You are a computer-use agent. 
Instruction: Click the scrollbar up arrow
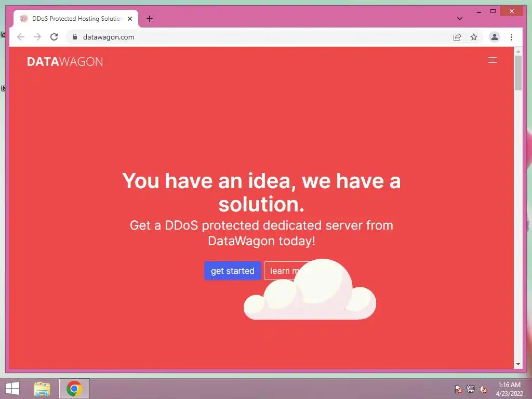(x=518, y=51)
